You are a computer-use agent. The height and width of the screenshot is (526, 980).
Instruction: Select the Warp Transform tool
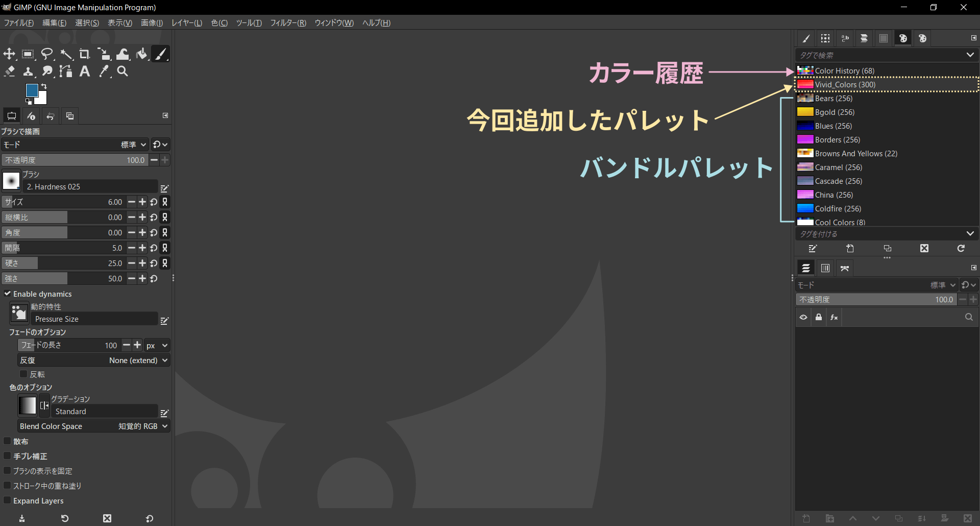pos(123,54)
